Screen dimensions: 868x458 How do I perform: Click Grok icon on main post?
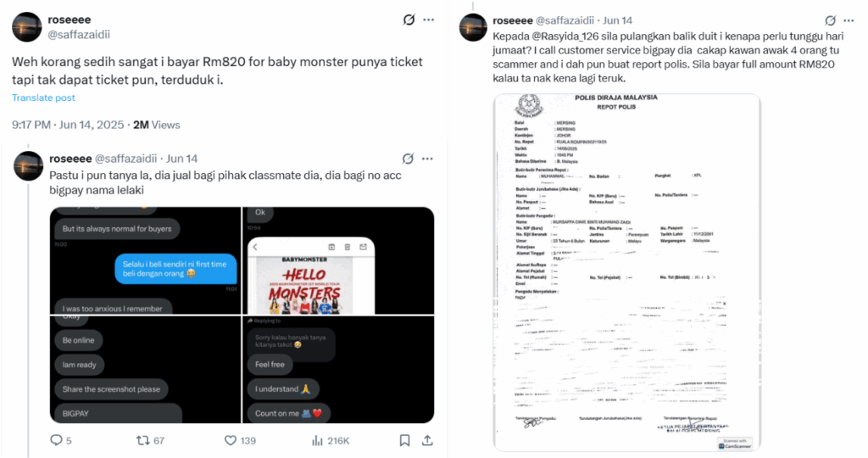(409, 20)
